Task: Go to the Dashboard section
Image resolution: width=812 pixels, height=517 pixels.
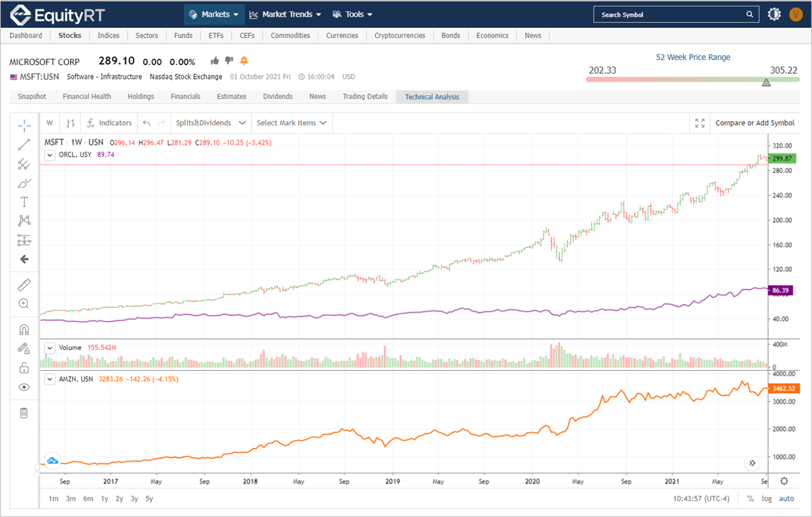Action: point(26,35)
